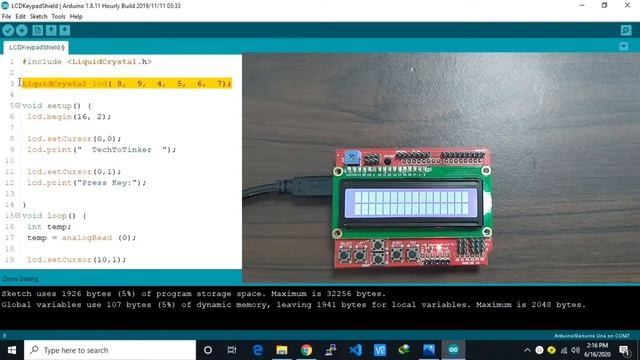Viewport: 640px width, 360px height.
Task: Open the Windows Start menu
Action: pos(12,350)
